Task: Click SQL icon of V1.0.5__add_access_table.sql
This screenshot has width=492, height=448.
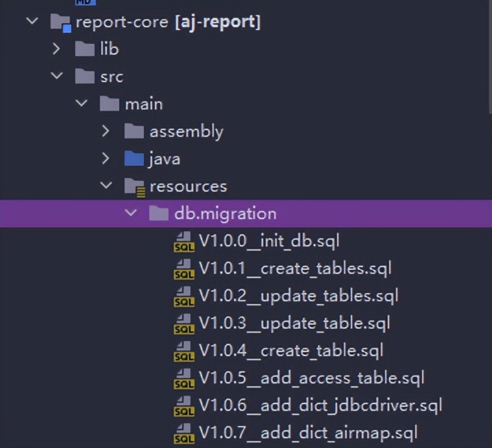Action: [184, 378]
